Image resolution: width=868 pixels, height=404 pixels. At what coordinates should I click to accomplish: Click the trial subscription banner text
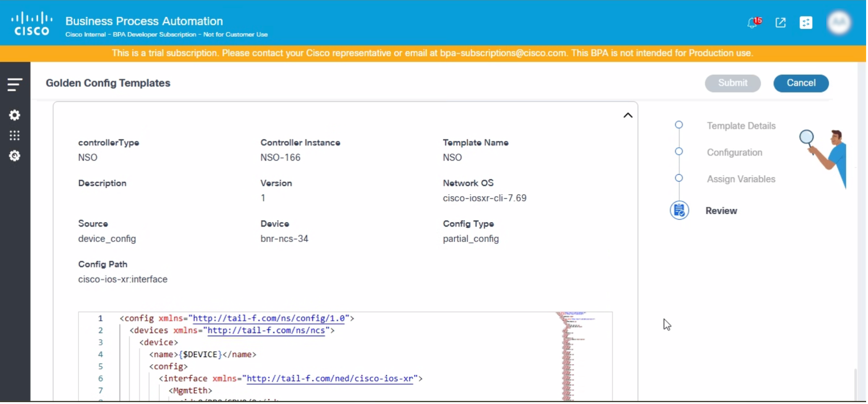[432, 53]
